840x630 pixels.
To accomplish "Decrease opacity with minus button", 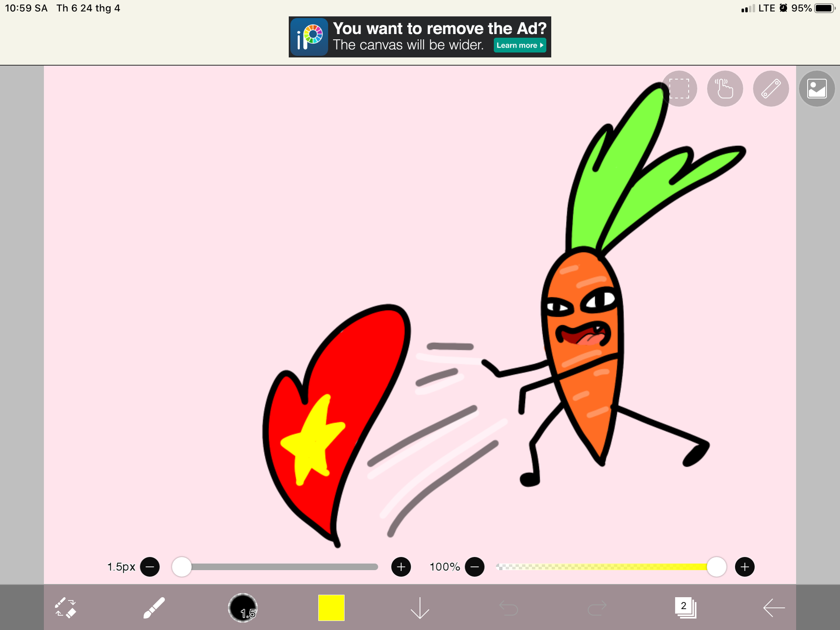I will (x=475, y=567).
